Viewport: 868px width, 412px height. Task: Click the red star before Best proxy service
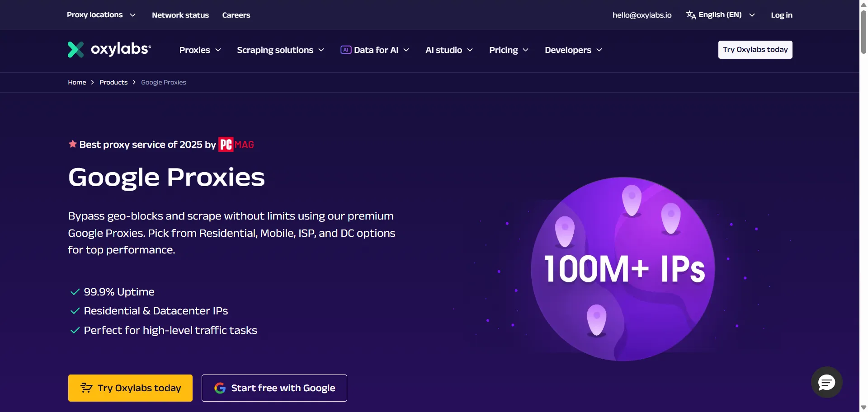pos(72,144)
